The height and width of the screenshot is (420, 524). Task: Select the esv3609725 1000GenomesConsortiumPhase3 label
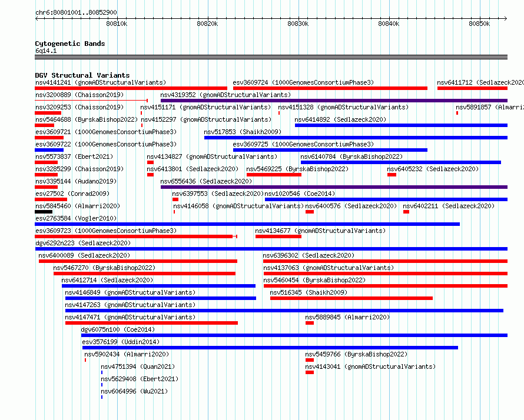(x=303, y=144)
